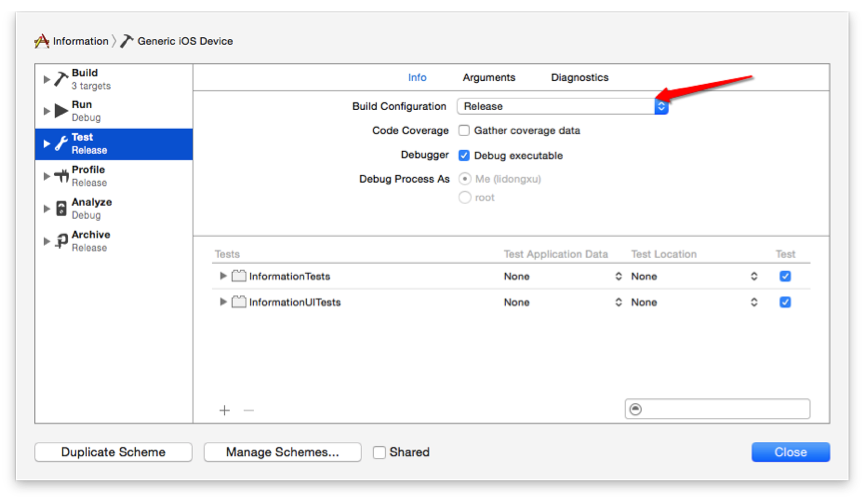Open Test Location dropdown for InformationUITests
The height and width of the screenshot is (501, 865).
pos(694,302)
